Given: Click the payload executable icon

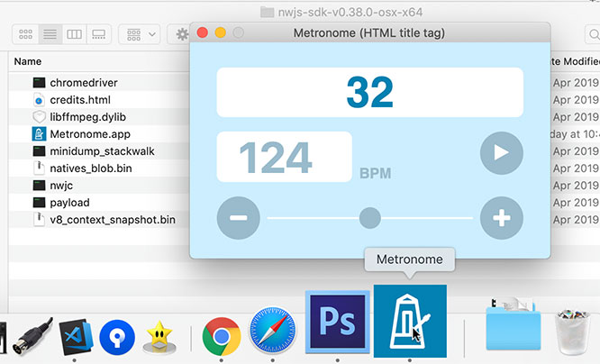Looking at the screenshot, I should coord(39,203).
